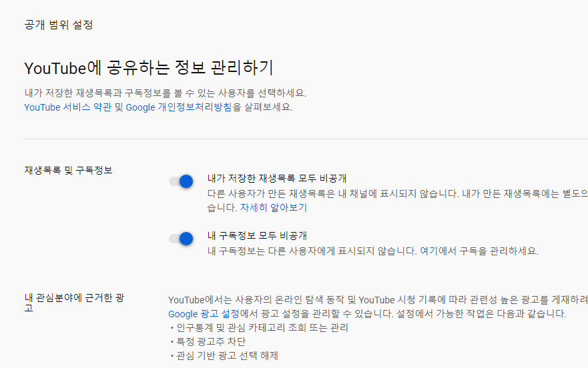Click the 'YouTube에 공유하는 정보 관리하기' title
Screen dimensions: 588x368
pos(149,68)
